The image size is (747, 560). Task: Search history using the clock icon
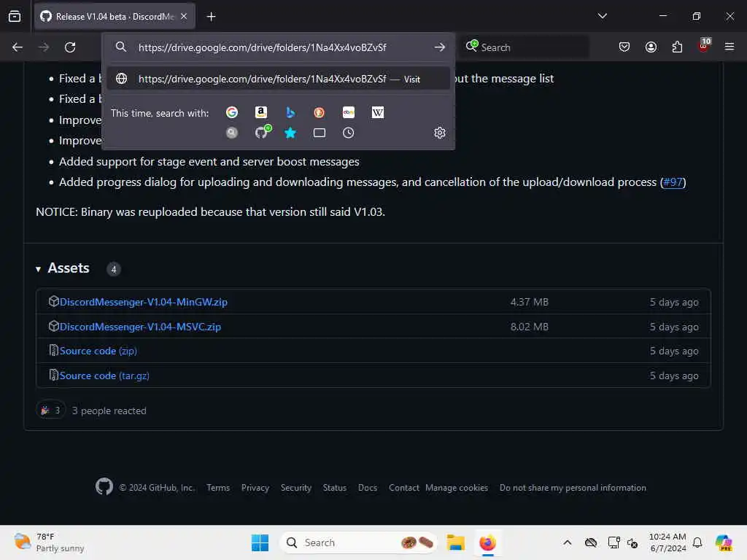[349, 133]
